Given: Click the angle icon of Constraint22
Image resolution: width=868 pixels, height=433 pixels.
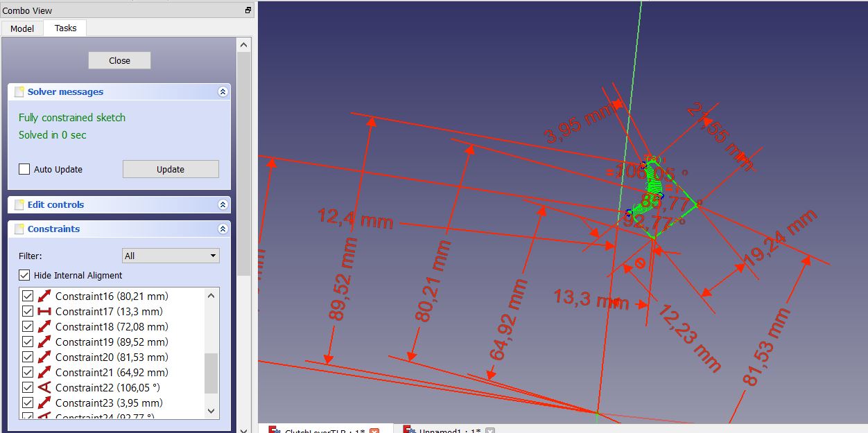Looking at the screenshot, I should (44, 387).
